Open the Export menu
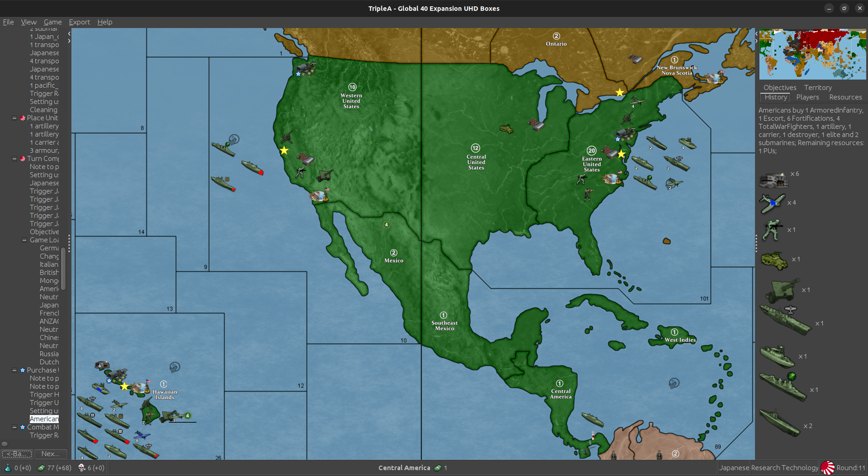 79,22
